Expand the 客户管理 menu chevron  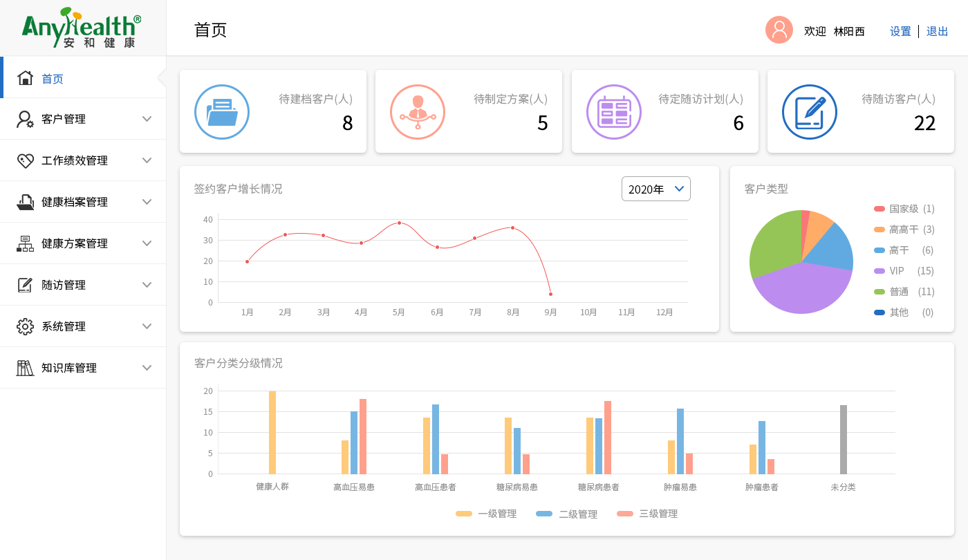(147, 119)
